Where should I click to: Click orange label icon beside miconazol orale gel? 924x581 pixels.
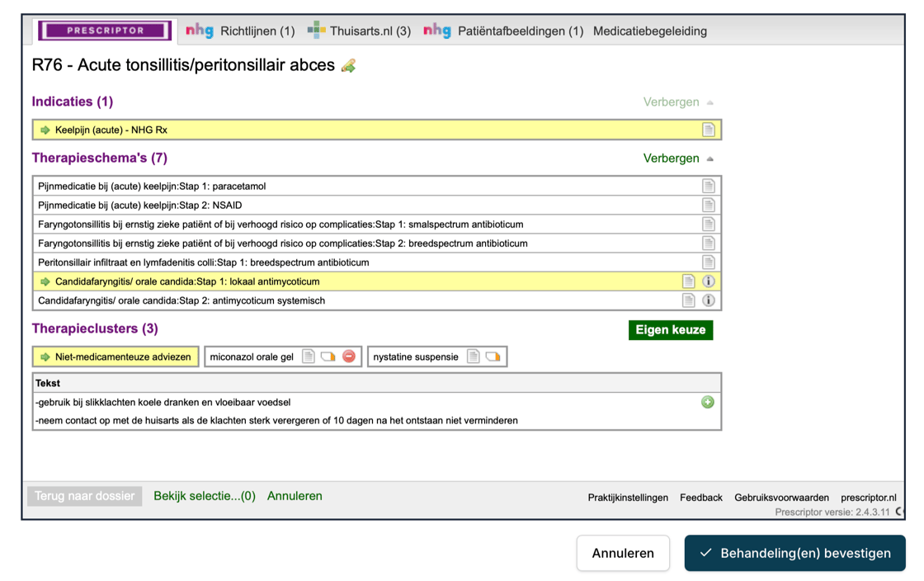pyautogui.click(x=328, y=357)
